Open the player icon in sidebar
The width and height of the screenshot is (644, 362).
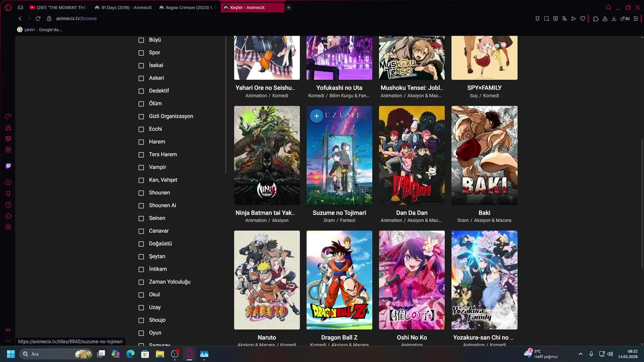click(8, 183)
